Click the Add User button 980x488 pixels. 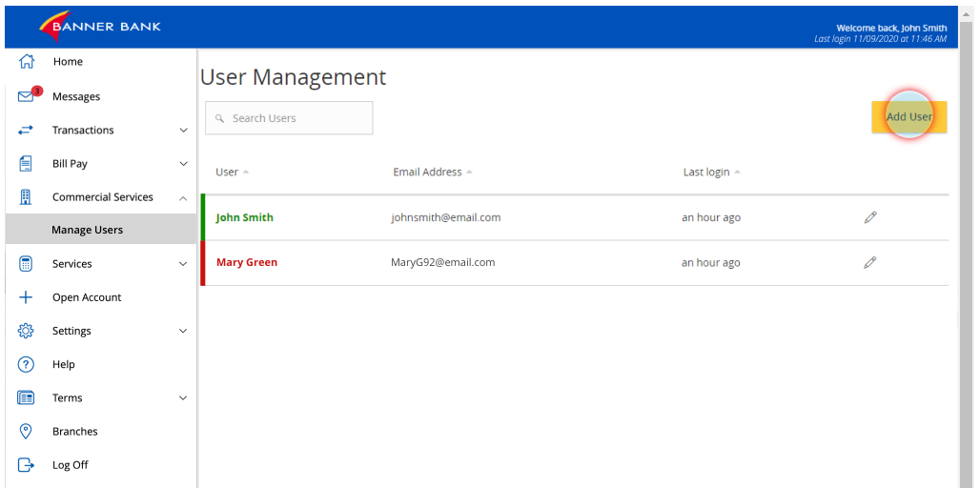click(909, 117)
